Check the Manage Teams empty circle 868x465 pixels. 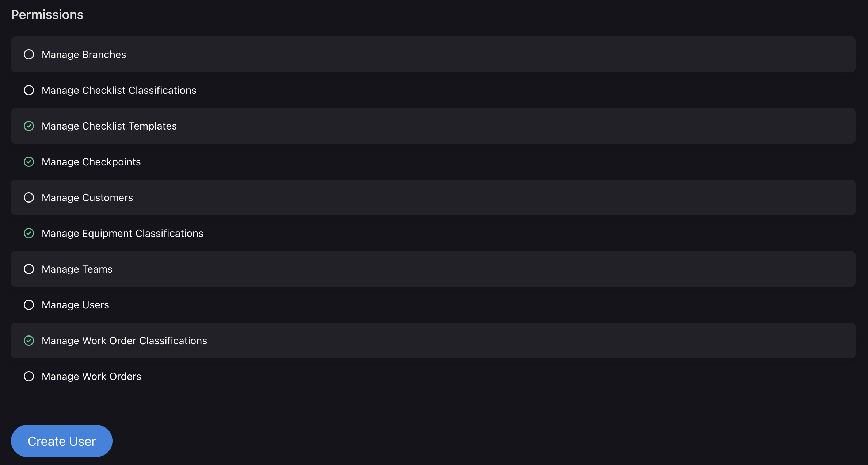point(29,269)
